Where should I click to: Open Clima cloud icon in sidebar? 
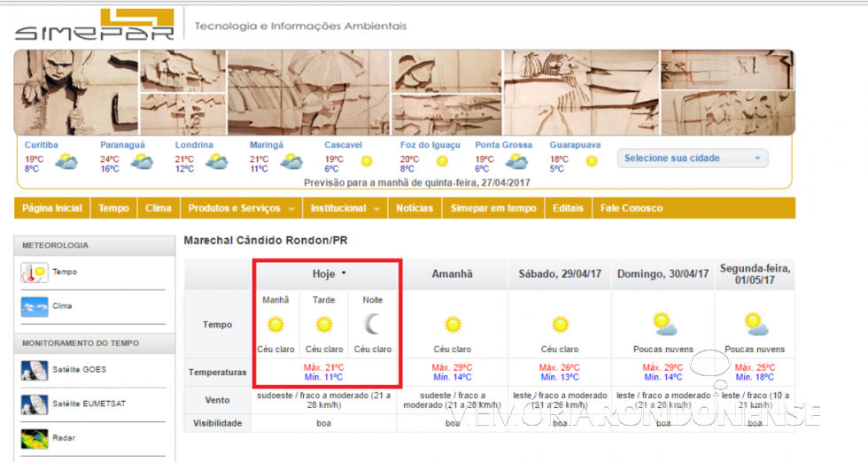(34, 306)
